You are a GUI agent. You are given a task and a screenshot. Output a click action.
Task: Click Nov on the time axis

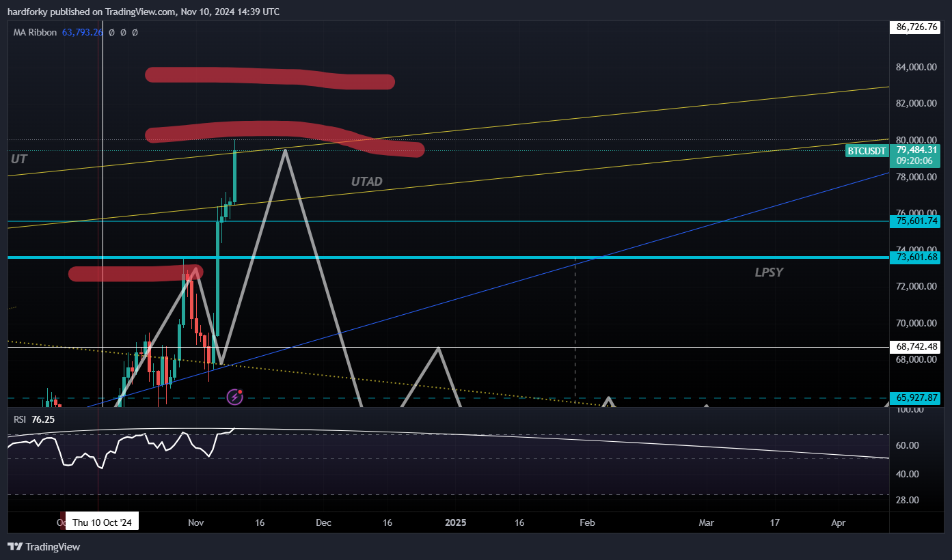(x=196, y=522)
